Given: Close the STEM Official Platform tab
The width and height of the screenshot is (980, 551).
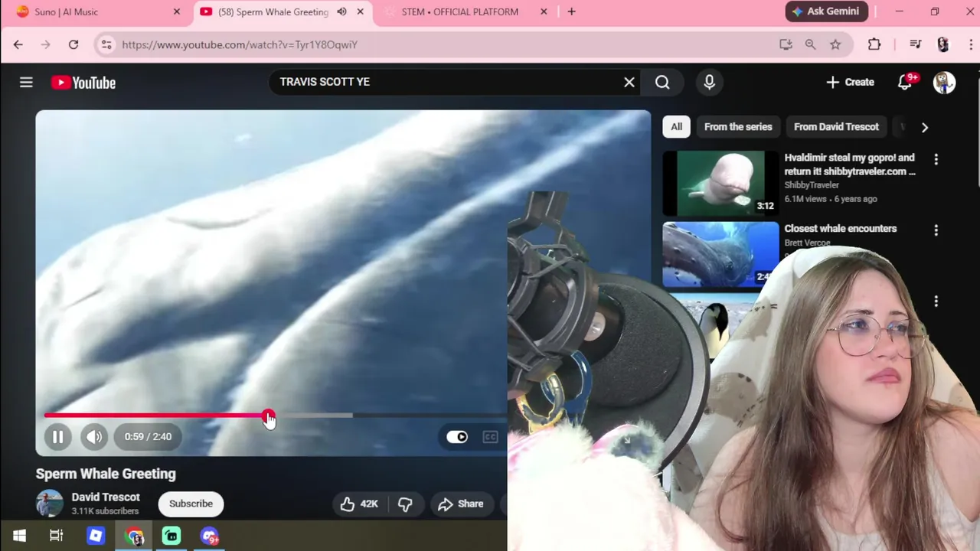Looking at the screenshot, I should 544,11.
